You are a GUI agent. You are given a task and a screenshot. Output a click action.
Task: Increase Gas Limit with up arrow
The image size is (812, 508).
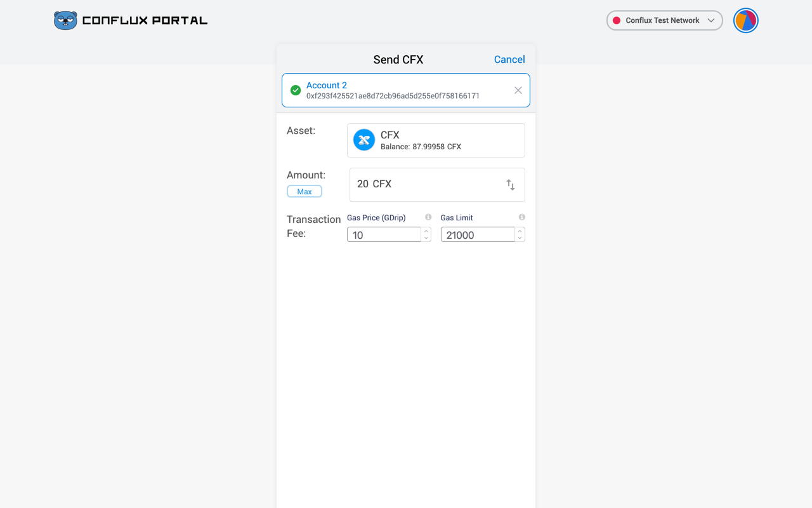(x=520, y=231)
